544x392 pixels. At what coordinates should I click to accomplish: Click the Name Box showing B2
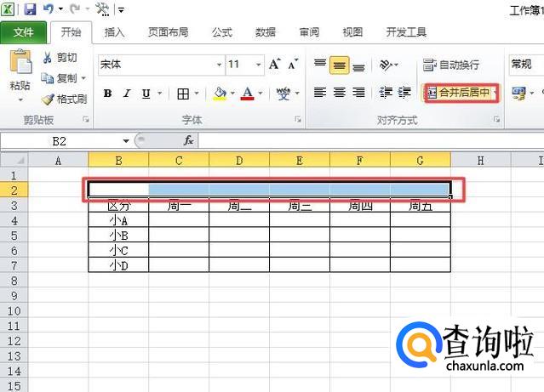point(60,141)
